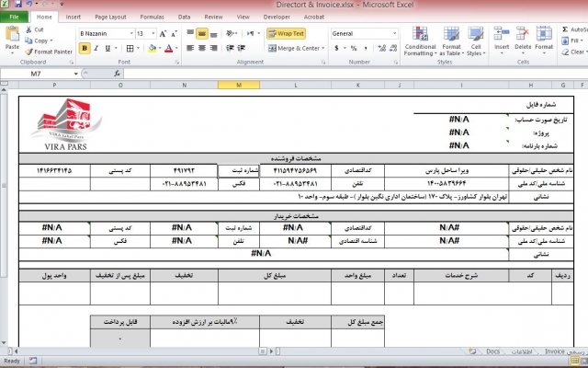Screen dimensions: 588x368
Task: Click Decrease Decimal icon
Action: tap(393, 48)
